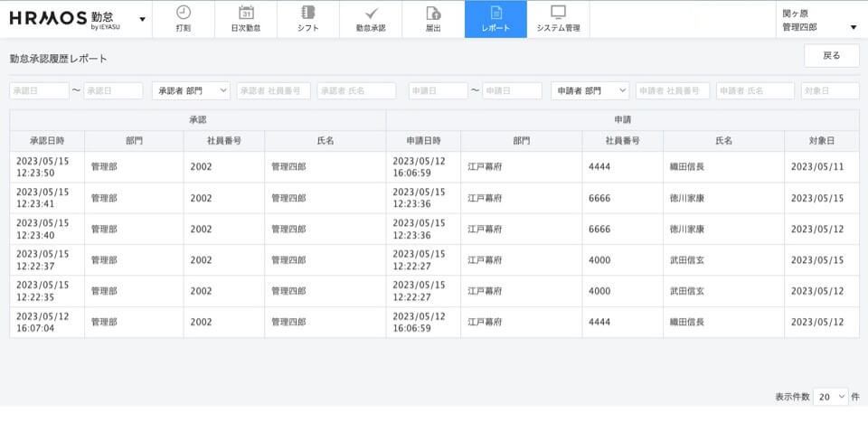
Task: Click the HRMOS 勤怠 logo
Action: coord(65,19)
